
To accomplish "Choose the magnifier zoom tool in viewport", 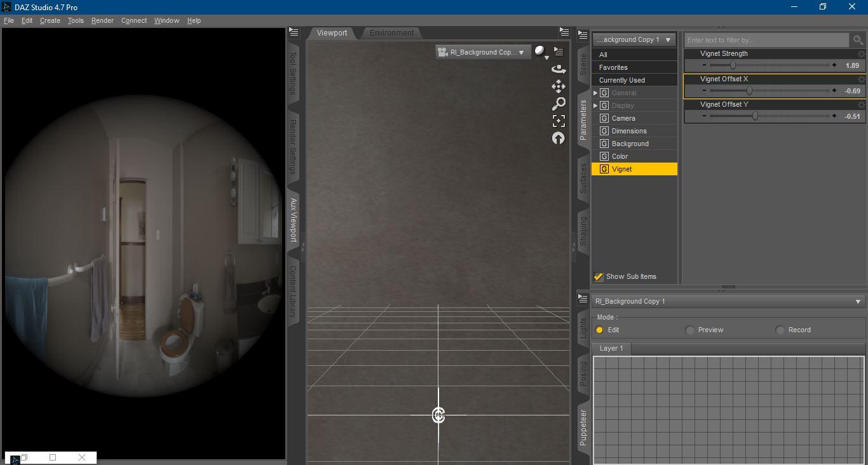I will pos(559,103).
